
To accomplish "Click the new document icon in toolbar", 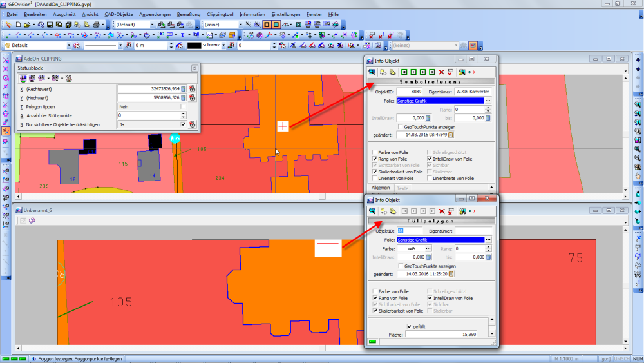I will coord(17,25).
